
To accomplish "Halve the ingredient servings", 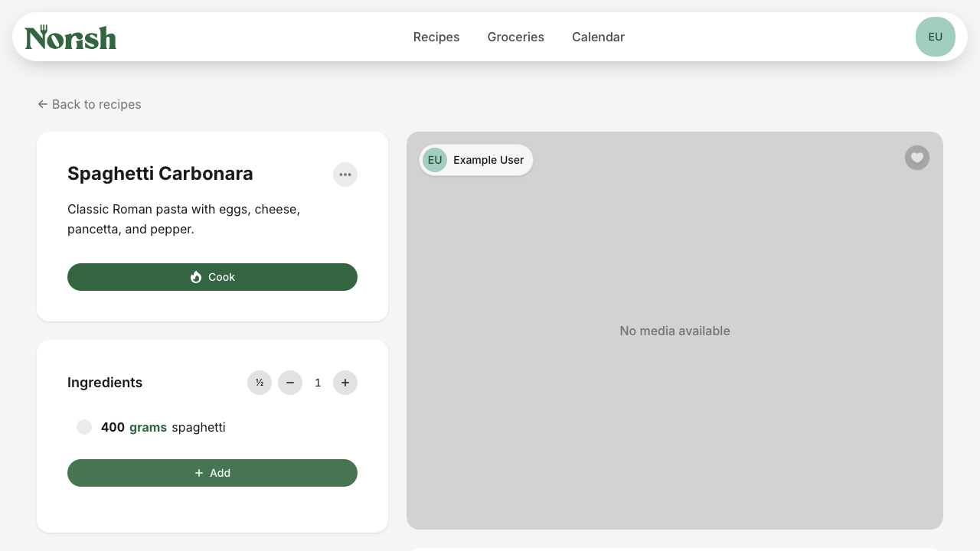I will coord(260,383).
